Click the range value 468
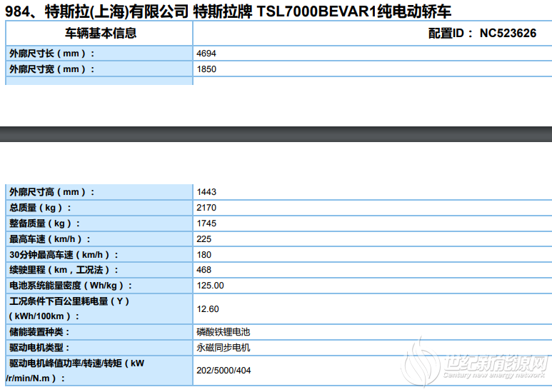This screenshot has height=392, width=552. [x=204, y=270]
